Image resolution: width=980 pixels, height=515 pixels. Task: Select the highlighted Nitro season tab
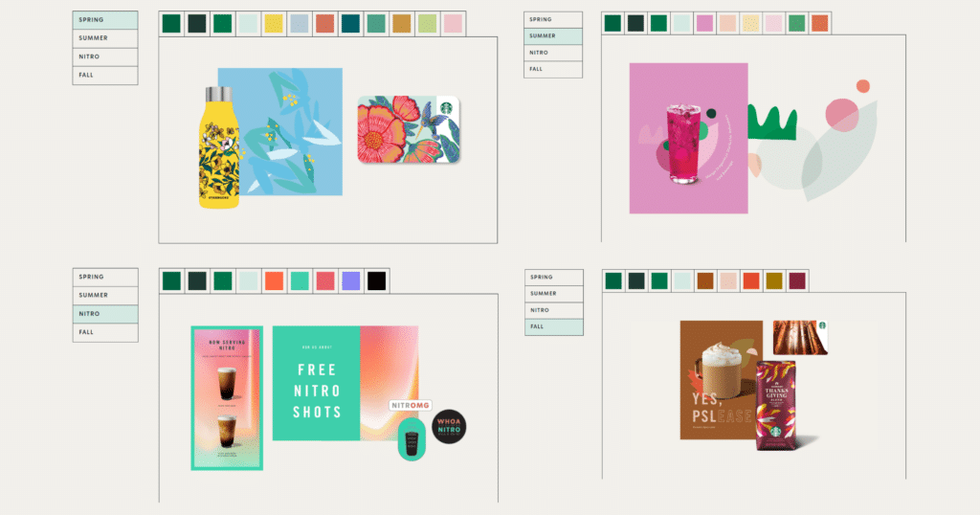click(x=105, y=314)
